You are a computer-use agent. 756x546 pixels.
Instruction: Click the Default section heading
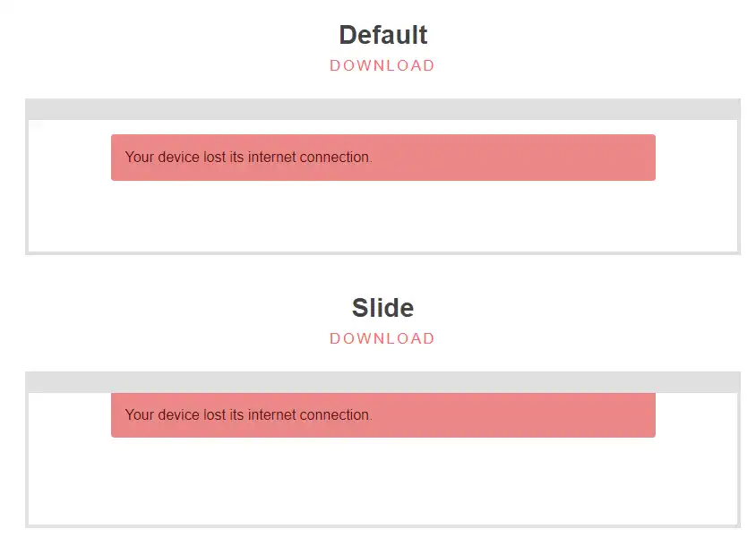coord(382,36)
